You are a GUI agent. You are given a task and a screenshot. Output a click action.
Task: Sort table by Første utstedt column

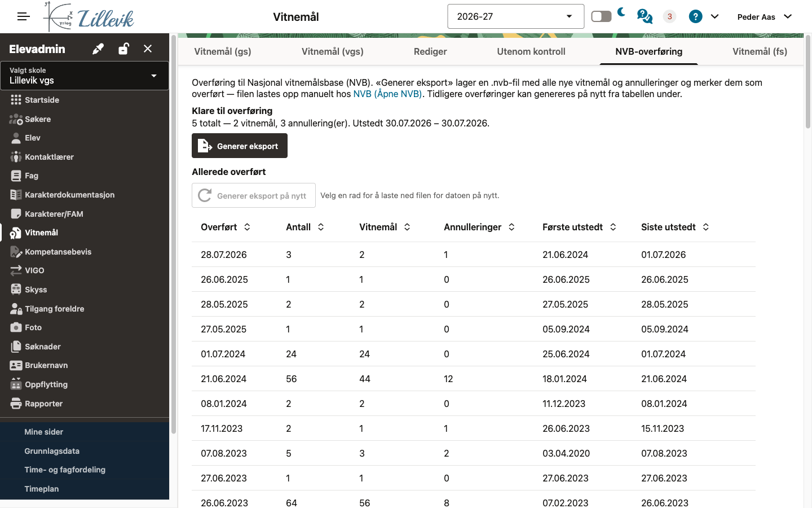(x=613, y=227)
